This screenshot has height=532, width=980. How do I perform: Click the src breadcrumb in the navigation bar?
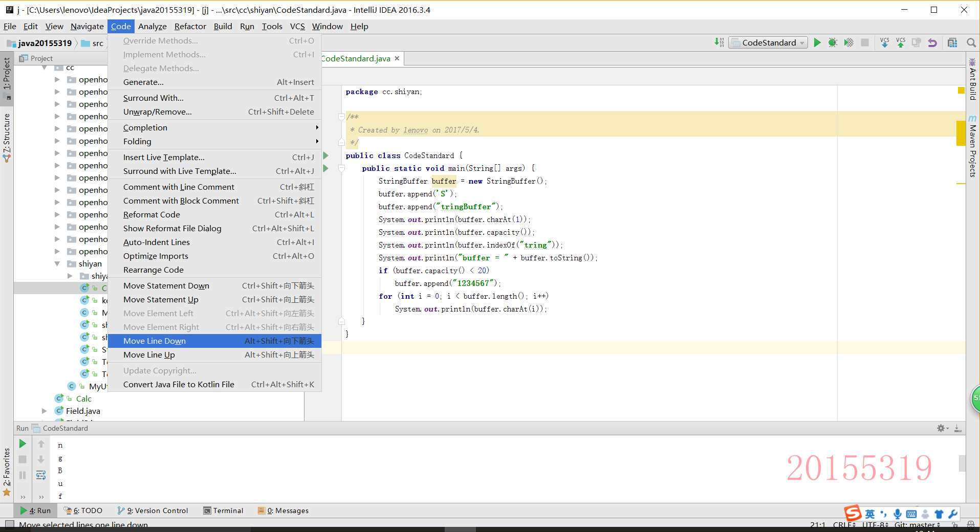[93, 43]
